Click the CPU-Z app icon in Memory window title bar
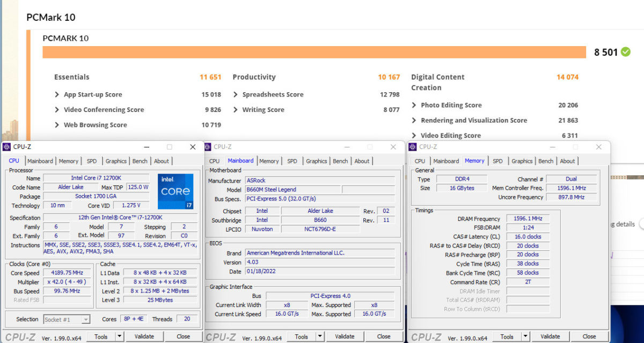 click(413, 147)
